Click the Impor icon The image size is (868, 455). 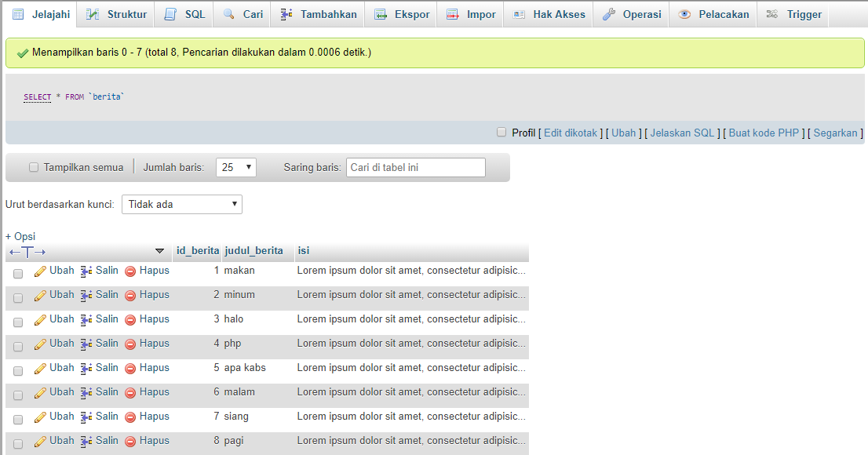pos(454,13)
